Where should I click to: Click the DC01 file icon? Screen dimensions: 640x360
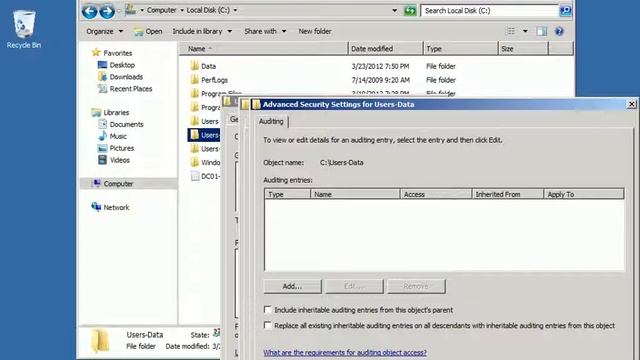click(x=195, y=176)
